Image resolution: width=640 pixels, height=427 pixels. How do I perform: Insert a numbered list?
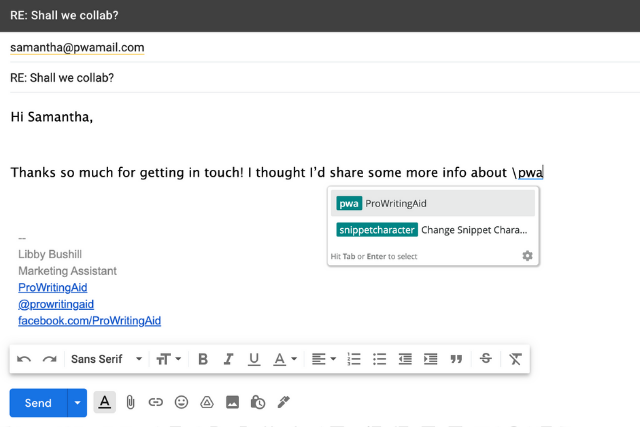coord(354,359)
